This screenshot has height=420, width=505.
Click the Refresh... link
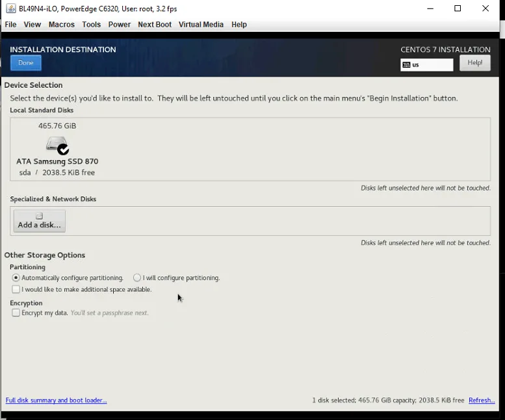pyautogui.click(x=482, y=400)
